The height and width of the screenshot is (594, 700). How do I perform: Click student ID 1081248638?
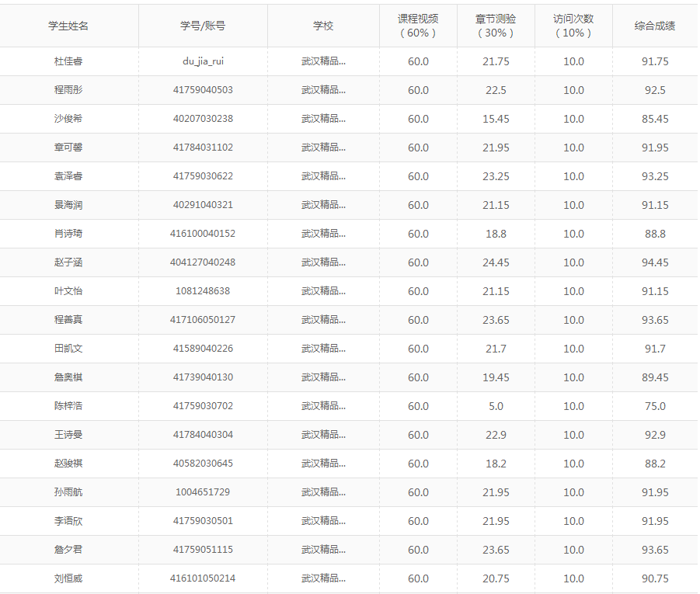coord(203,291)
